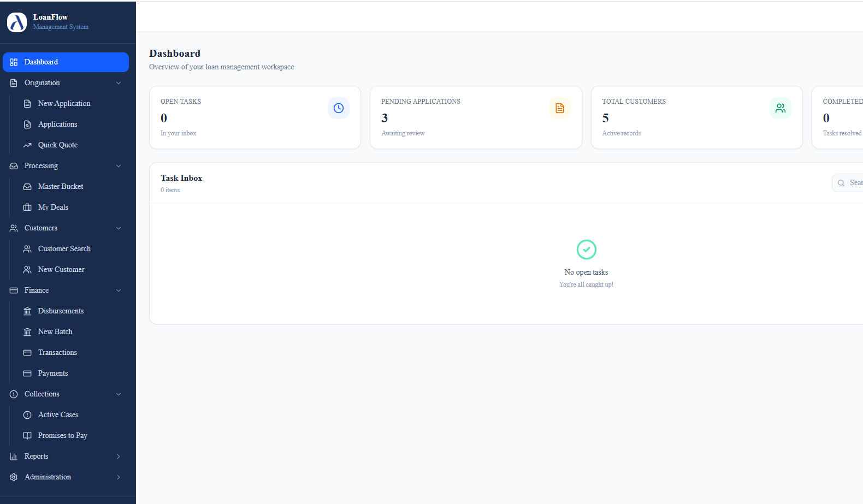Image resolution: width=863 pixels, height=504 pixels.
Task: Click the Reports bar chart icon
Action: pos(14,456)
